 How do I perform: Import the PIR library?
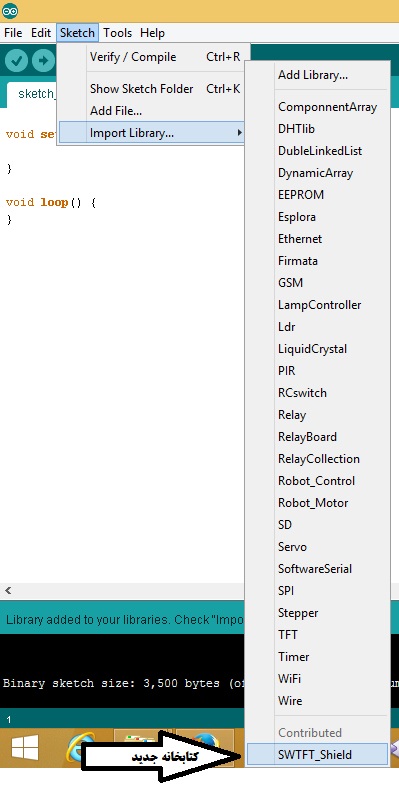pos(317,371)
